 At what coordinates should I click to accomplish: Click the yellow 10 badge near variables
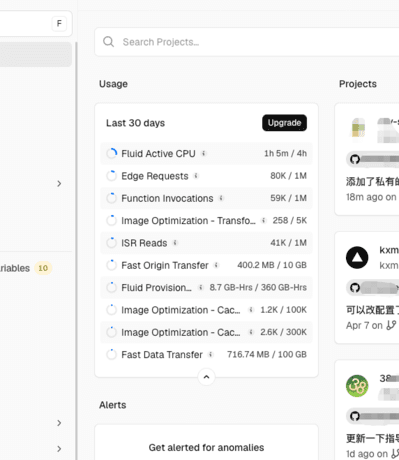43,268
